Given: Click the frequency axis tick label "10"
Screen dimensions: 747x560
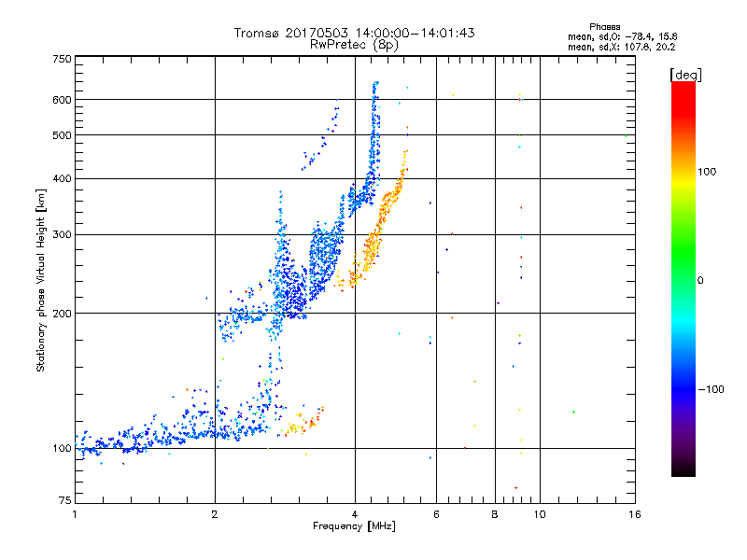Looking at the screenshot, I should [x=540, y=514].
